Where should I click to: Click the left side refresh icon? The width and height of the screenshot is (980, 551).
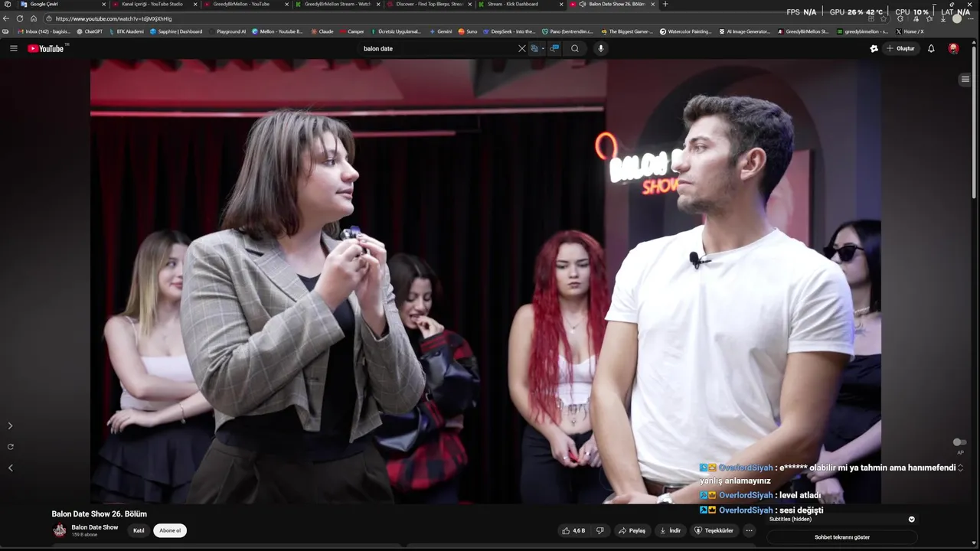click(x=10, y=446)
